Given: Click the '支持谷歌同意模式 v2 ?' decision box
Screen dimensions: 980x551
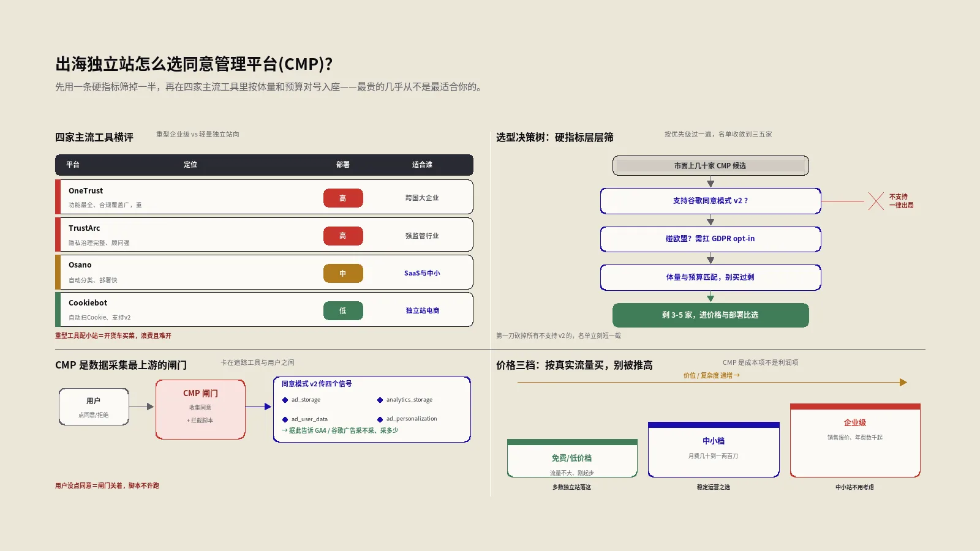Looking at the screenshot, I should pyautogui.click(x=710, y=201).
